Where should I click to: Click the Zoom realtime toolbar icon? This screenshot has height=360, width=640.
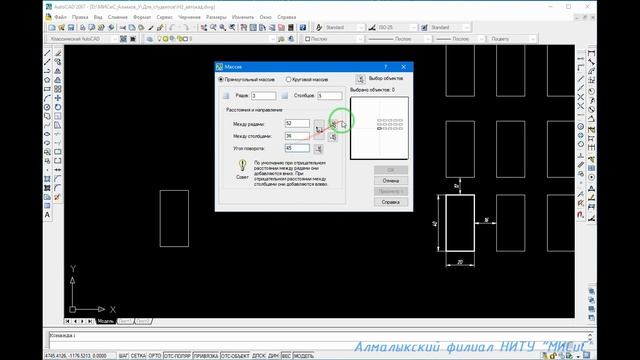213,27
